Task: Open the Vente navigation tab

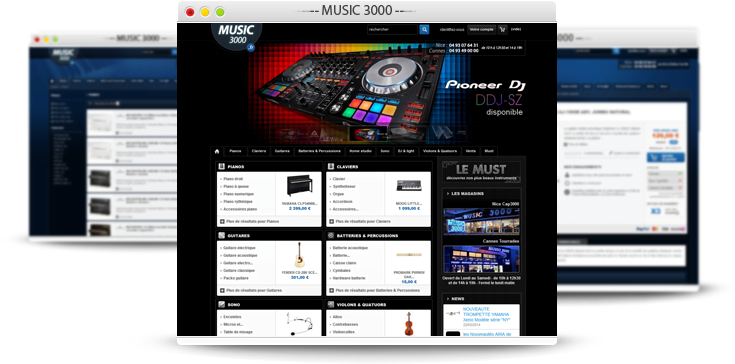Action: (x=471, y=151)
